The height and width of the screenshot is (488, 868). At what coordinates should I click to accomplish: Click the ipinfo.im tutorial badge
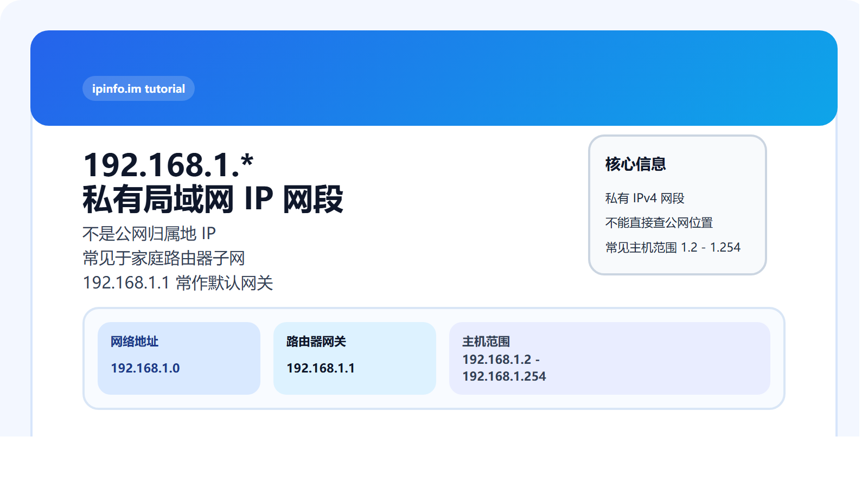[x=138, y=88]
